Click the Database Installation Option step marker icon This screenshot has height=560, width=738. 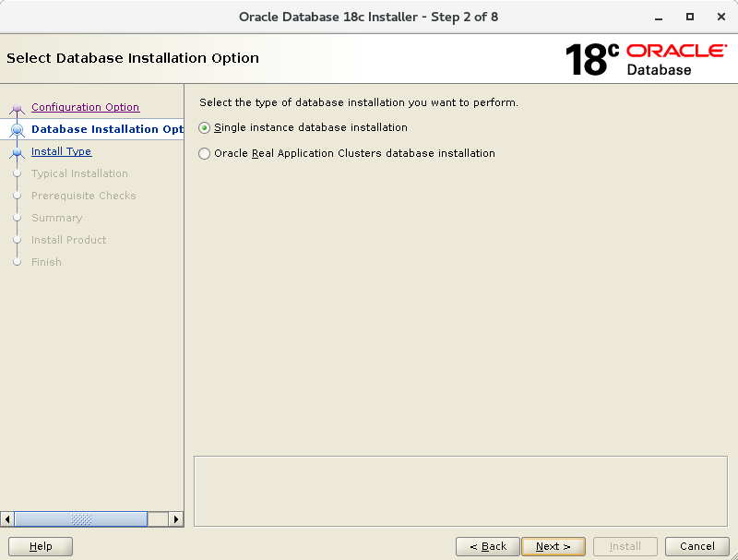[17, 129]
